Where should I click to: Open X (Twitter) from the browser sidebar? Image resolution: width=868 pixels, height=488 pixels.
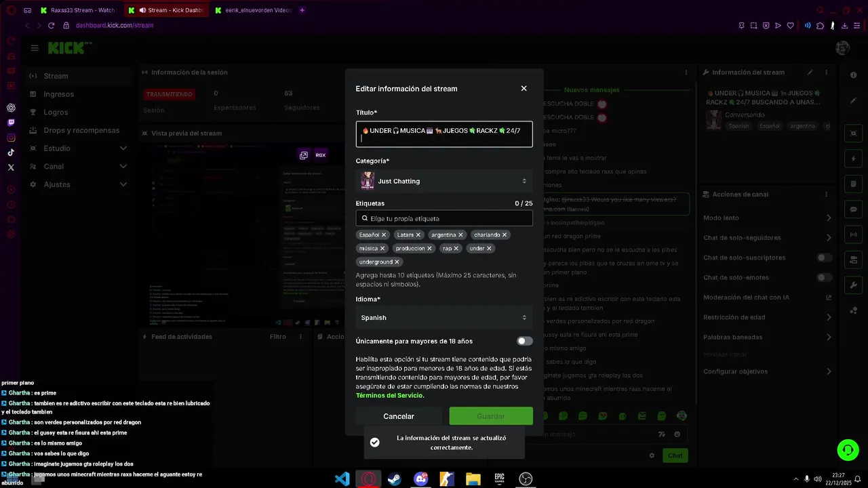[x=11, y=167]
